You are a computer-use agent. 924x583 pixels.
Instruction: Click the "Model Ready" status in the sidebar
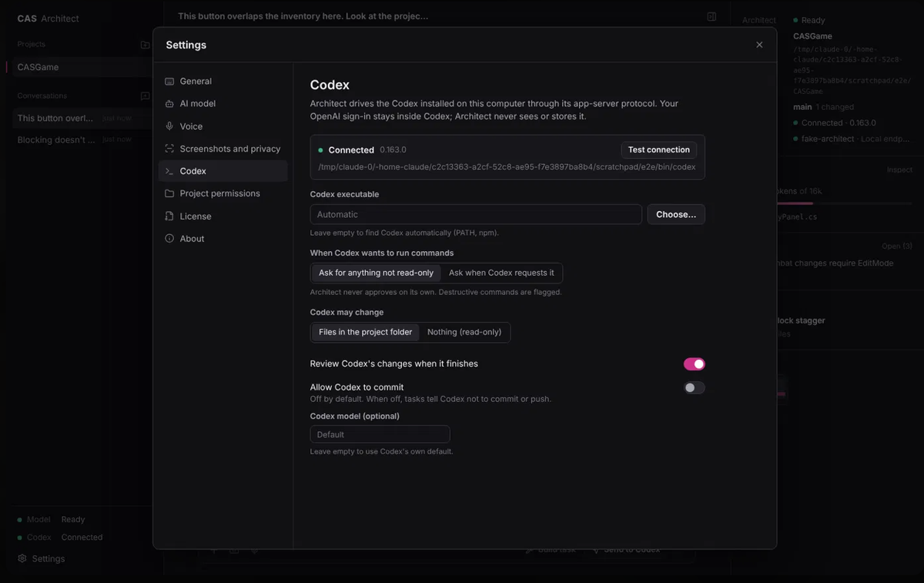[51, 520]
